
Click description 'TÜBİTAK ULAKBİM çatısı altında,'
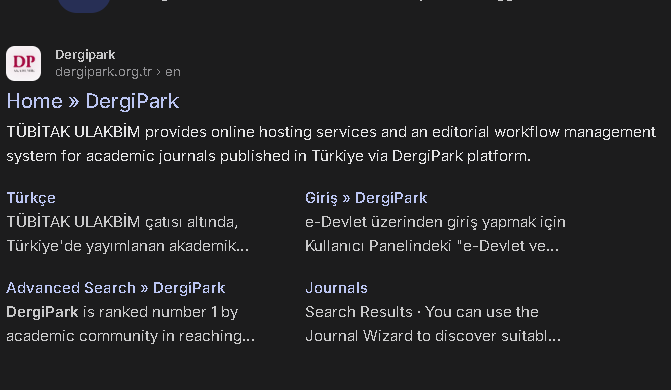(x=122, y=222)
